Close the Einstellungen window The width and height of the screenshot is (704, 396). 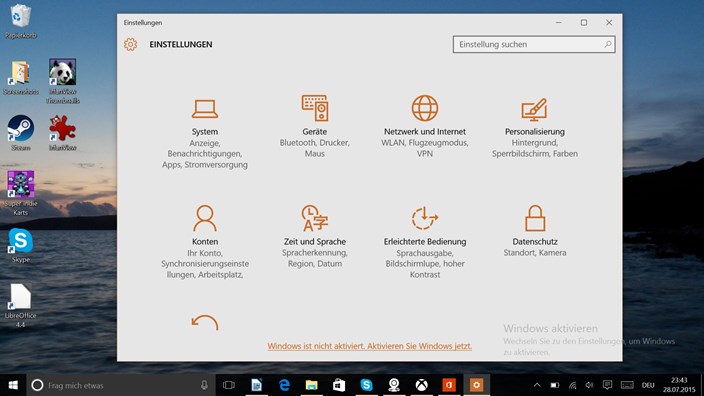(x=609, y=22)
